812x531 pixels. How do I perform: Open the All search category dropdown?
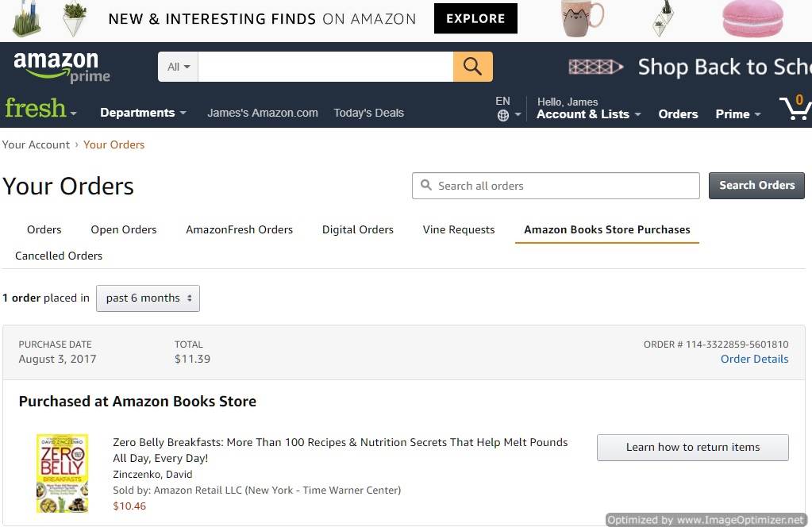[x=178, y=67]
